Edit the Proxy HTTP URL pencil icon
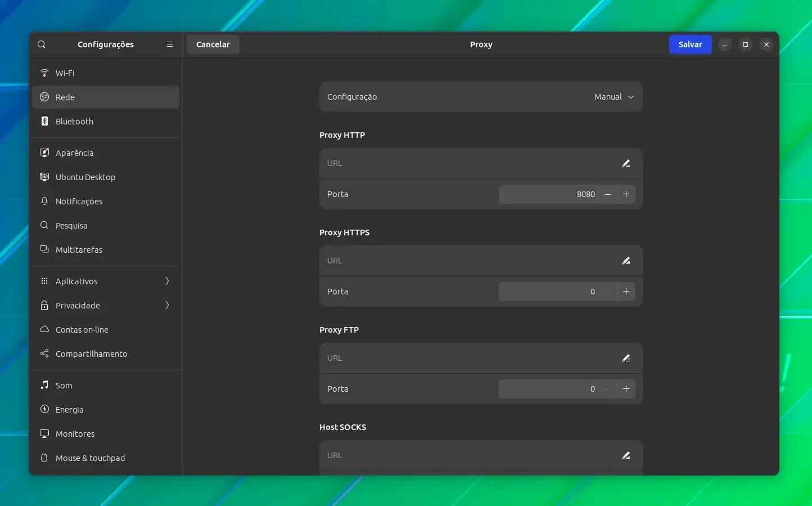Image resolution: width=812 pixels, height=506 pixels. (626, 163)
